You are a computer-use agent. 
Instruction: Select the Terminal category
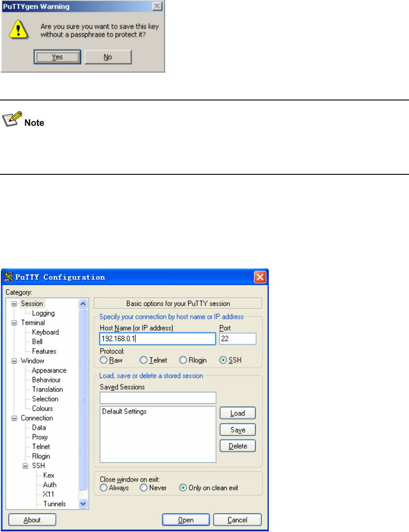[x=32, y=323]
